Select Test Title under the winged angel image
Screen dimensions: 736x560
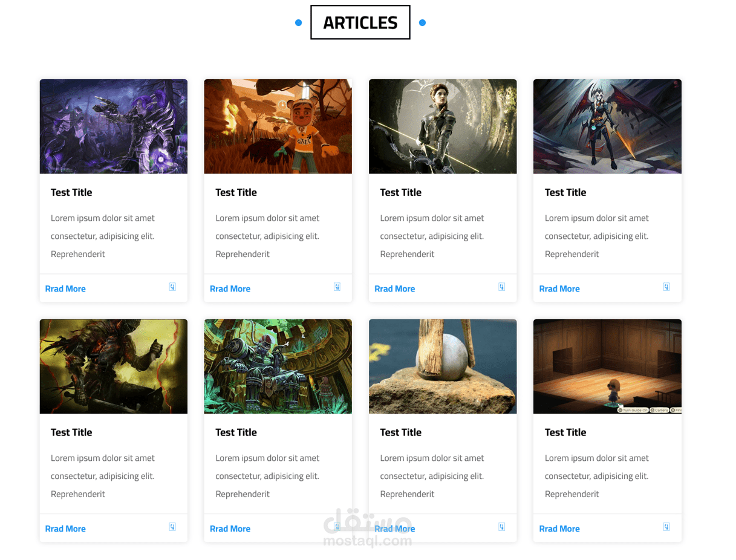(x=565, y=192)
